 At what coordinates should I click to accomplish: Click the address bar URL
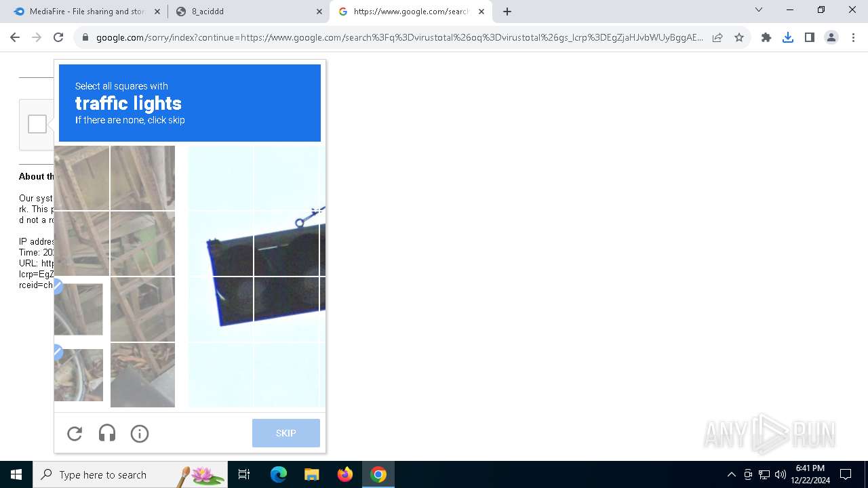coord(399,37)
